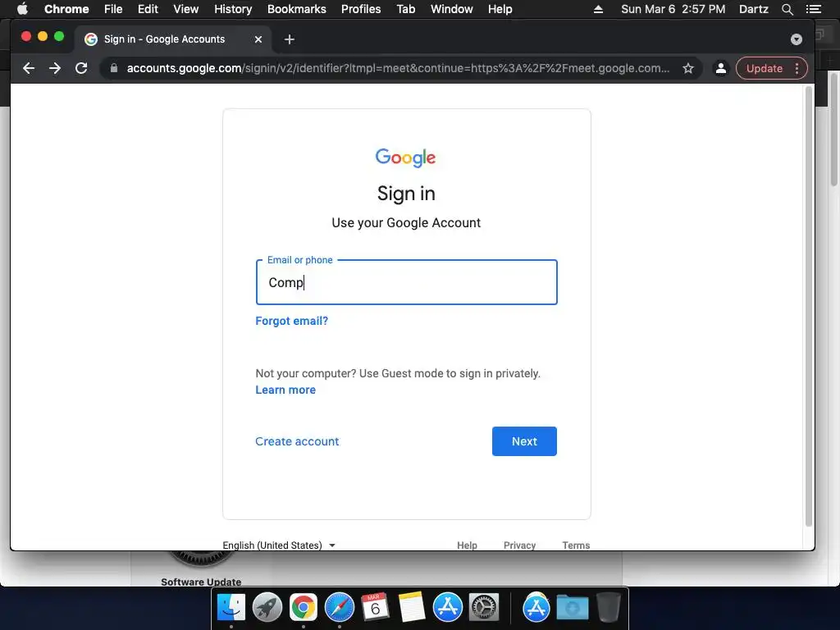Click the Next button

point(524,441)
